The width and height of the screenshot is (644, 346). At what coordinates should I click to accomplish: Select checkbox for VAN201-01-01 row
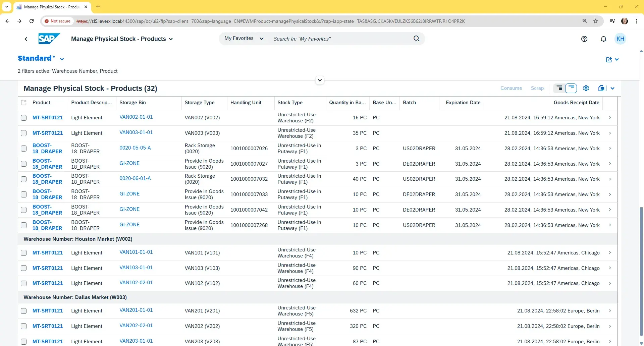[23, 311]
